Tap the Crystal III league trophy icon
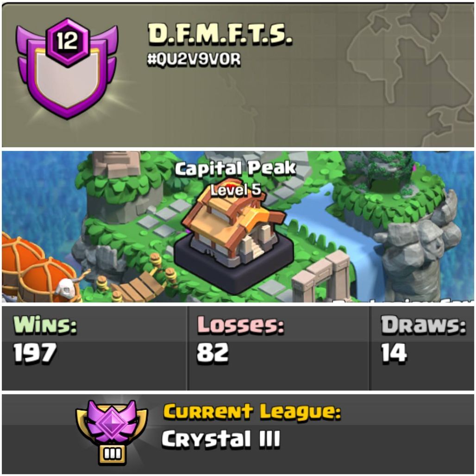 point(112,431)
